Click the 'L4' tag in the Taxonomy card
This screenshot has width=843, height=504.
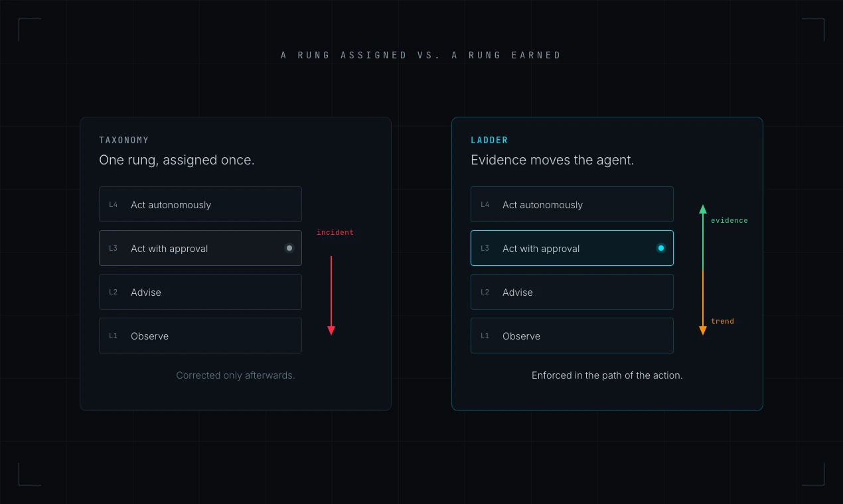pos(114,205)
